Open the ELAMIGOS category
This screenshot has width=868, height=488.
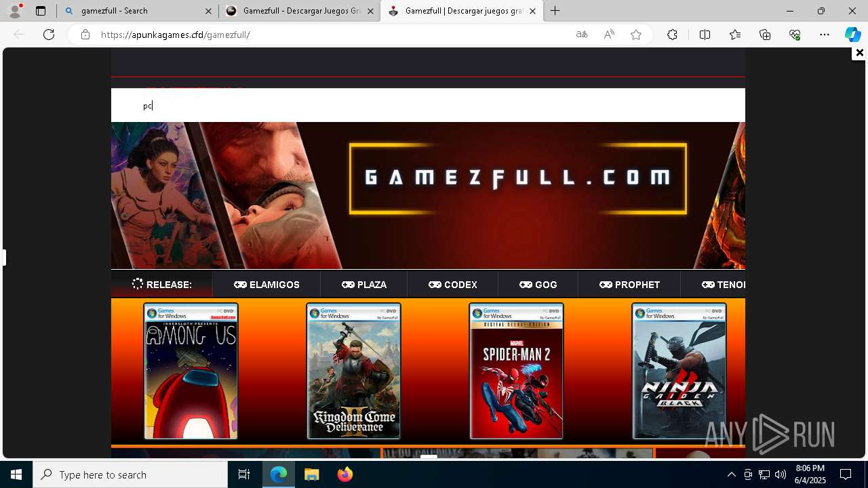pos(267,285)
